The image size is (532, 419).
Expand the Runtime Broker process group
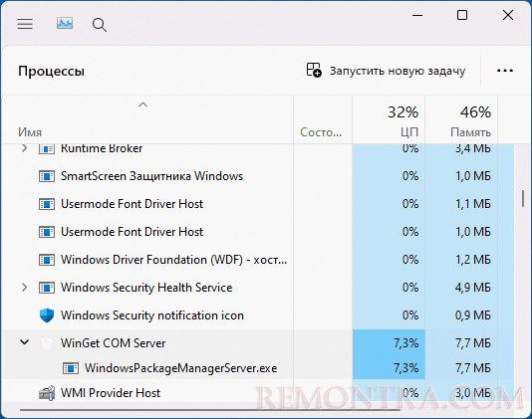click(x=24, y=148)
